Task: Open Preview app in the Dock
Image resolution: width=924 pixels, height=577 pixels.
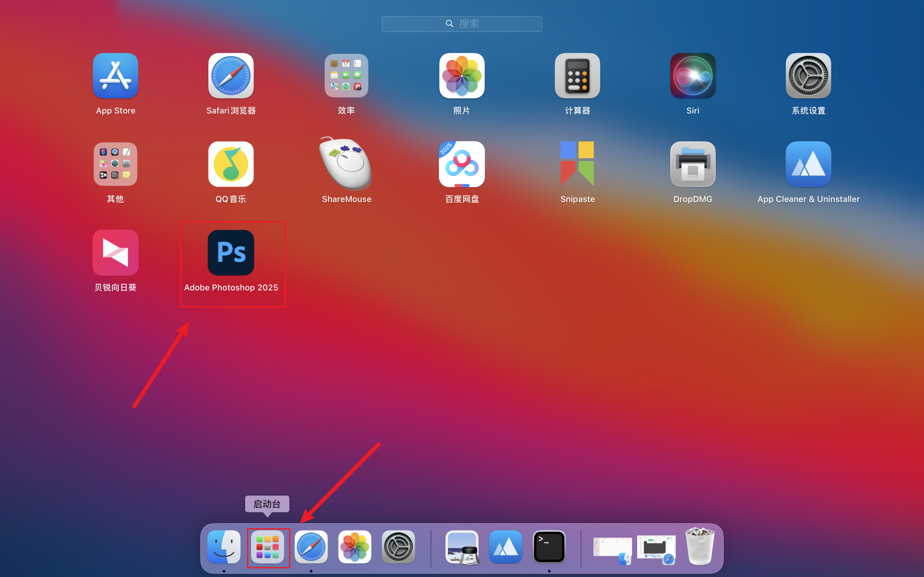Action: 462,547
